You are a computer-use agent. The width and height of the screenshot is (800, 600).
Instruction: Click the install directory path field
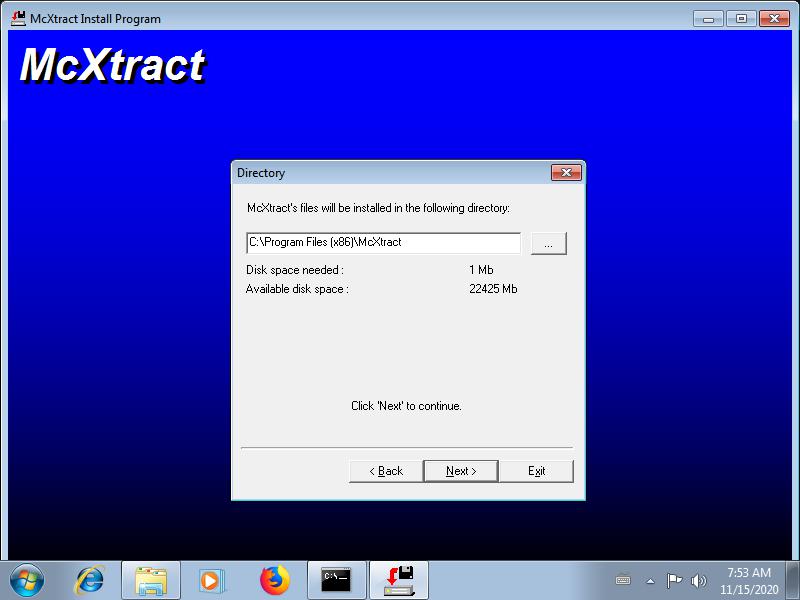[383, 242]
